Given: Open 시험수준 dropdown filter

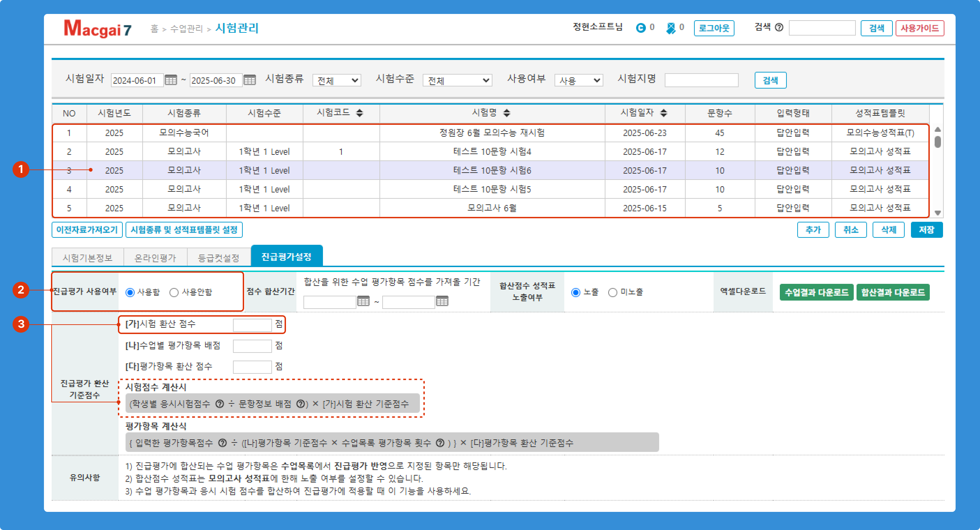Looking at the screenshot, I should pyautogui.click(x=457, y=80).
